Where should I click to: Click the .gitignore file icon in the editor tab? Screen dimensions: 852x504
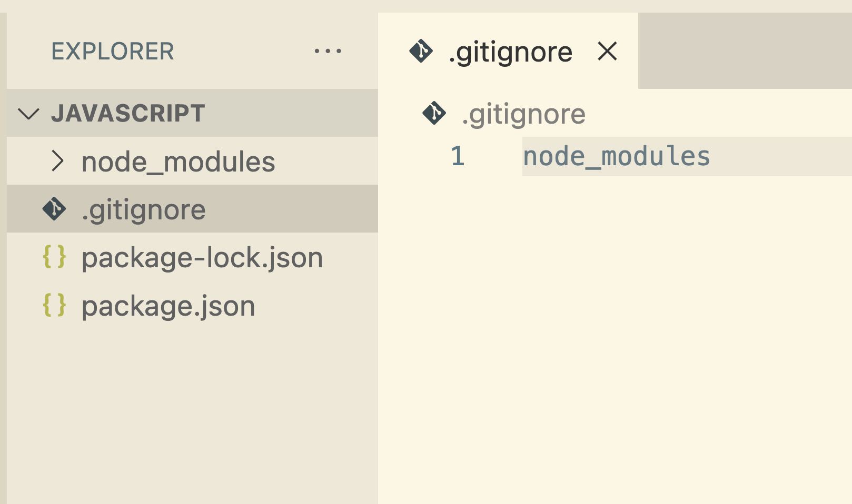(420, 51)
